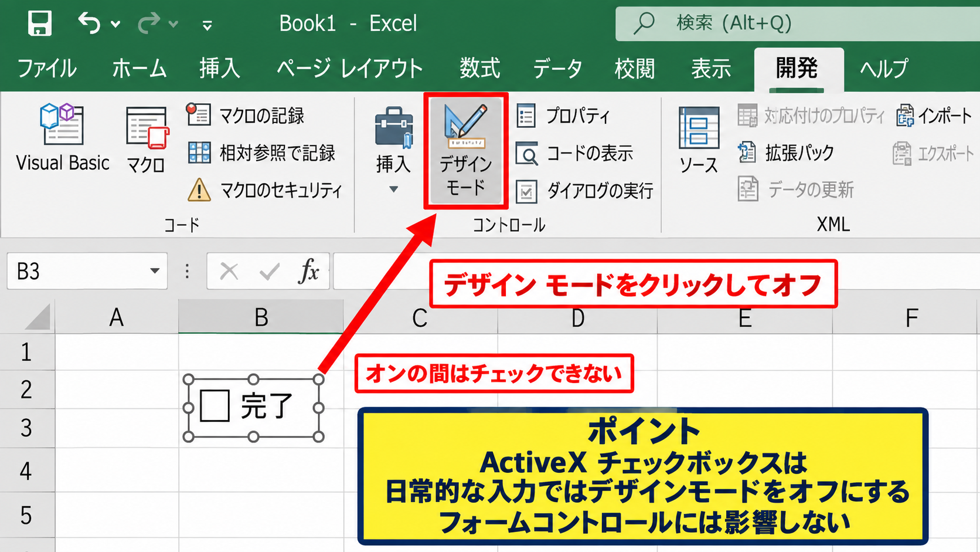This screenshot has height=552, width=980.
Task: Open the ヘルプ tab
Action: tap(884, 68)
